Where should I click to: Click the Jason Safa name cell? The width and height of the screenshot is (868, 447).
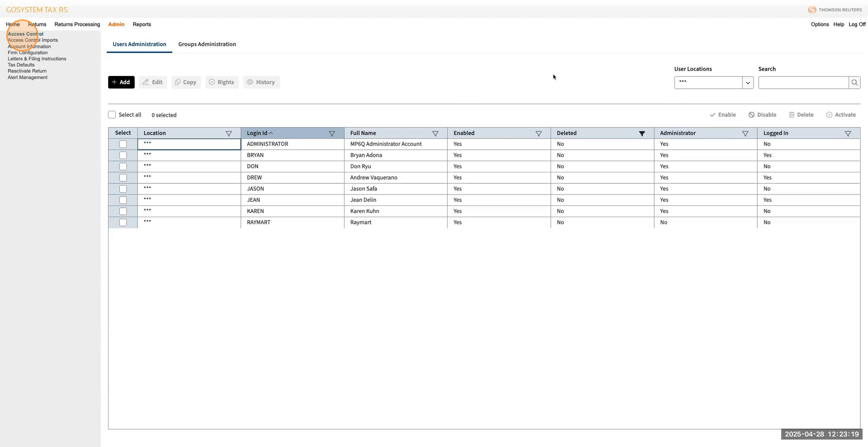[x=396, y=189]
